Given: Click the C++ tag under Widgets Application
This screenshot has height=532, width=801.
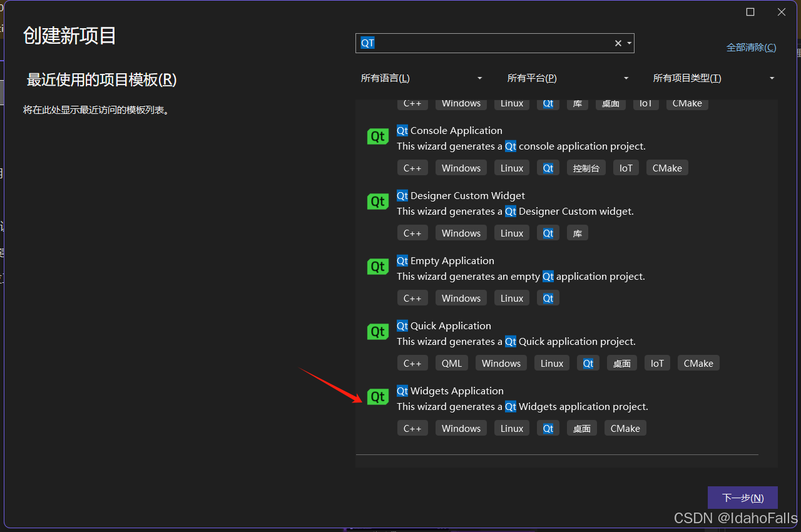Looking at the screenshot, I should click(x=412, y=428).
